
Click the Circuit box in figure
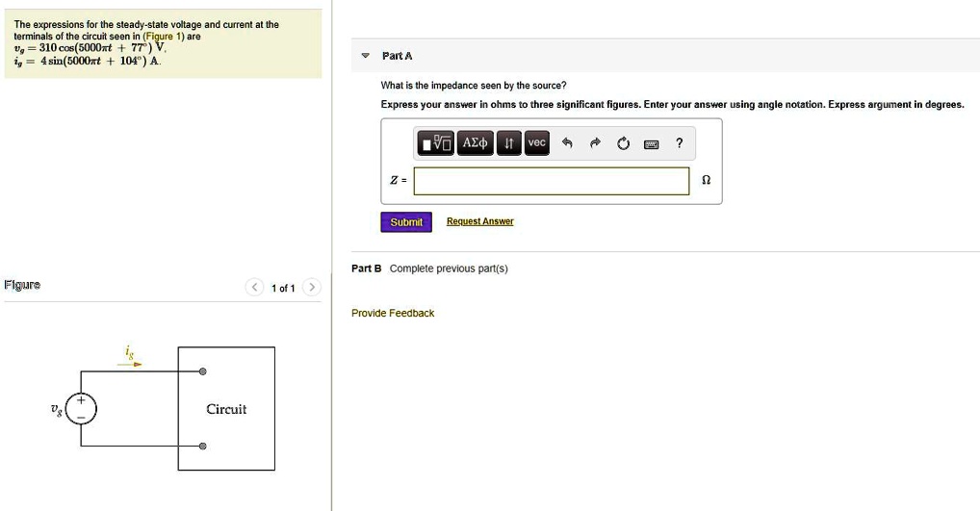[226, 409]
